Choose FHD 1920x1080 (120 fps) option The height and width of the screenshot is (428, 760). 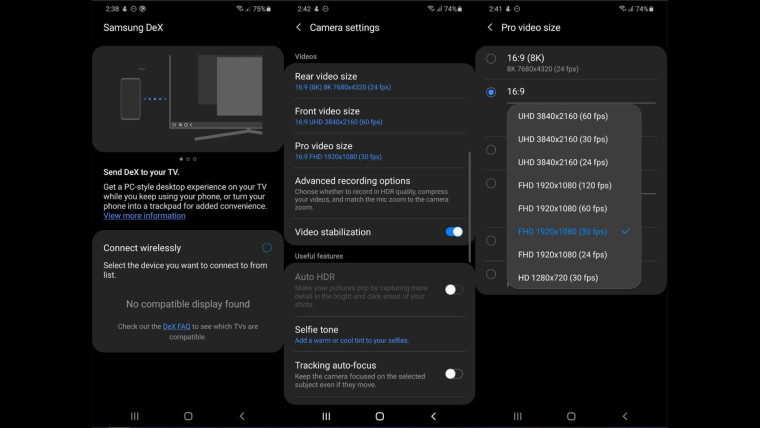tap(574, 185)
